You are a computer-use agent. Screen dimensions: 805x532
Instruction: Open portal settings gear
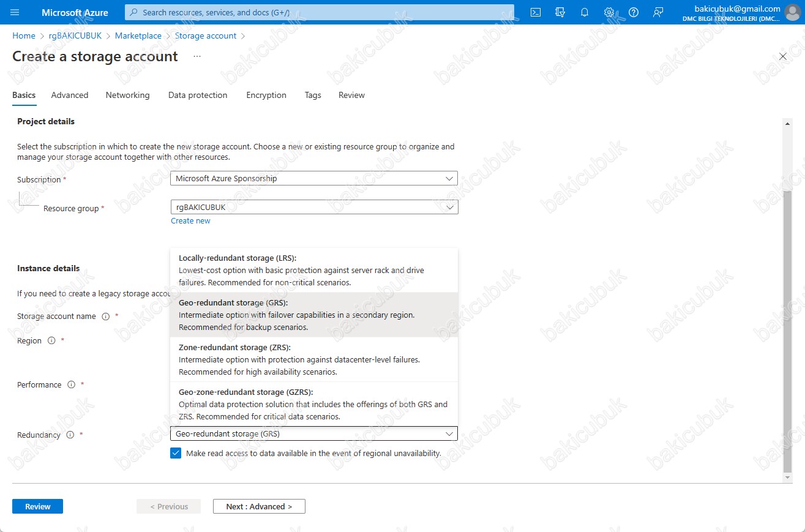pyautogui.click(x=609, y=12)
